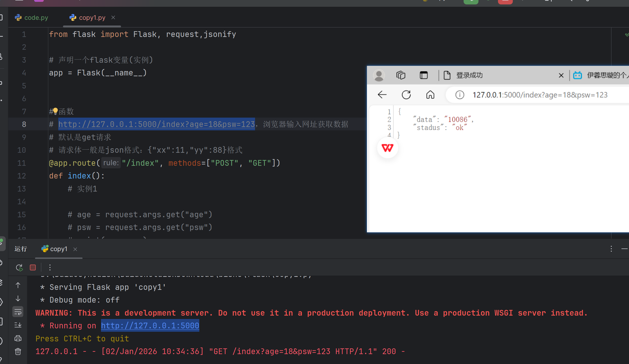Minimize the Run tool window
The height and width of the screenshot is (364, 629).
pyautogui.click(x=624, y=249)
